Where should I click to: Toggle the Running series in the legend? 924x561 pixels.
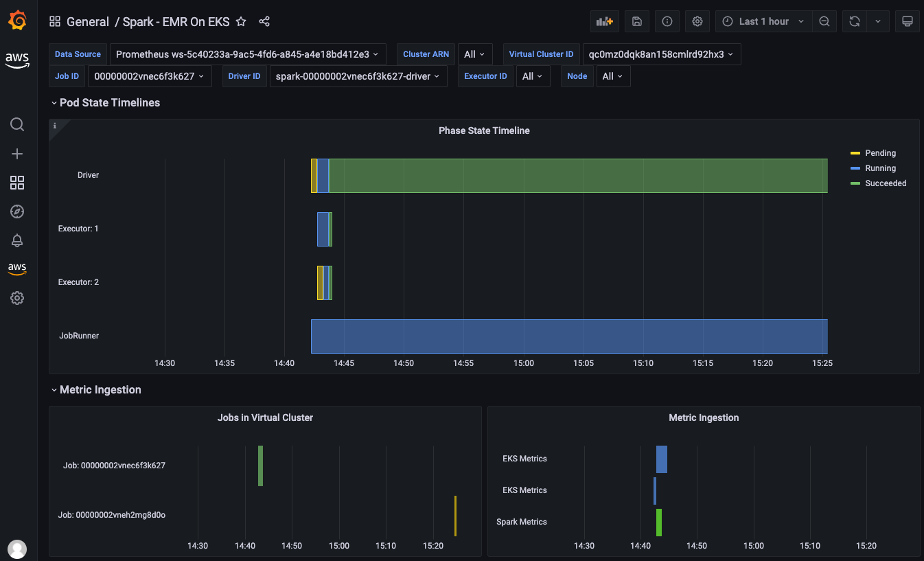tap(880, 168)
